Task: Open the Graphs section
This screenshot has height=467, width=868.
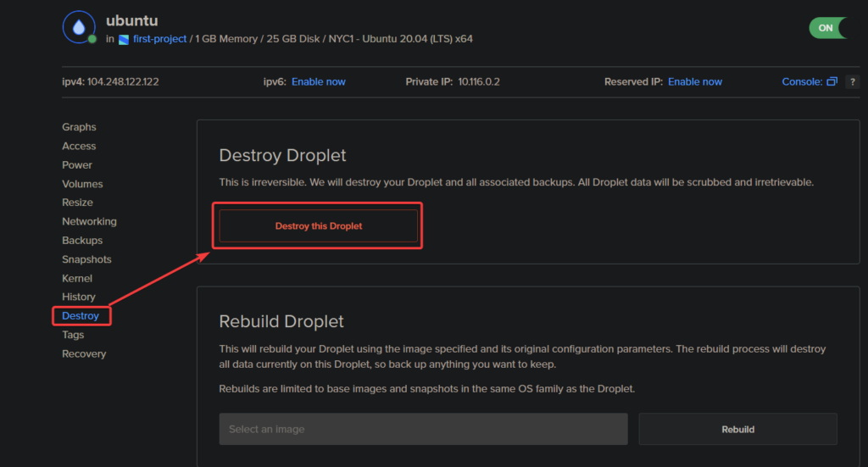Action: 79,127
